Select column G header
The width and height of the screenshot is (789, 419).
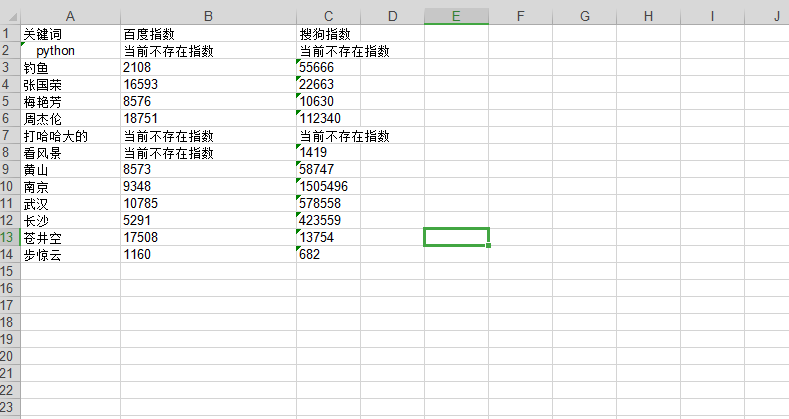tap(584, 16)
